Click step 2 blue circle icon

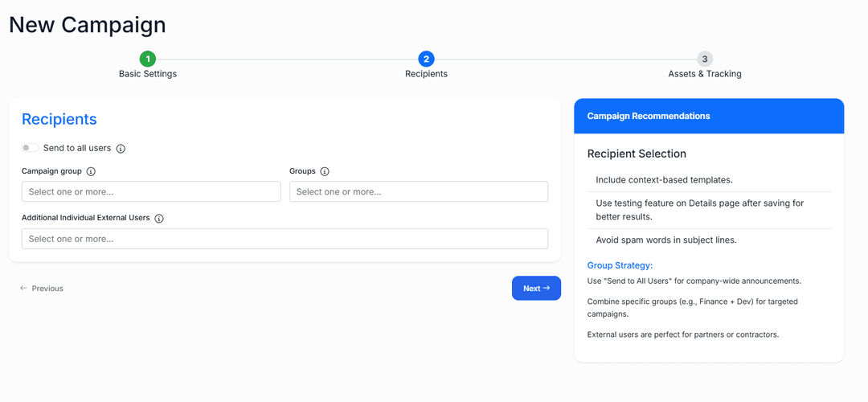pyautogui.click(x=426, y=59)
